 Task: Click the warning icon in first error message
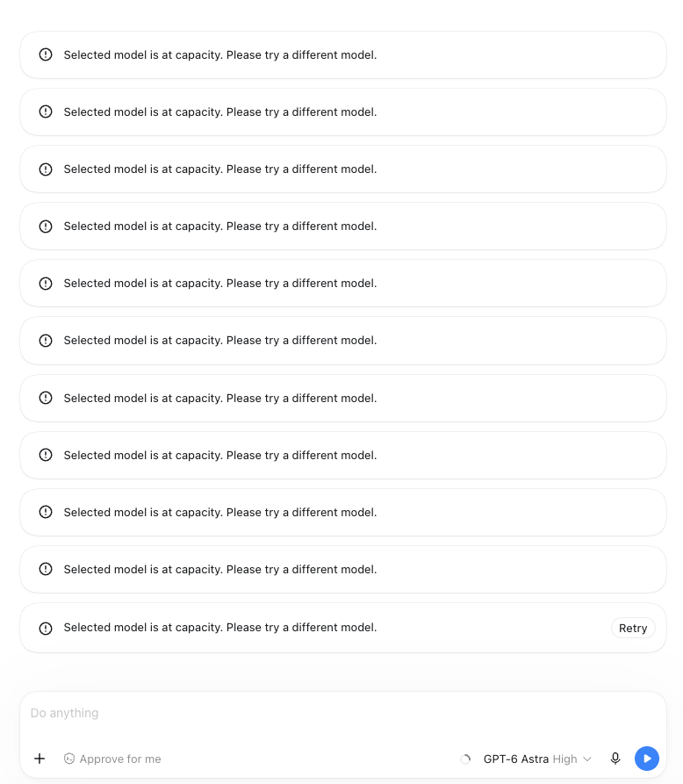point(46,54)
